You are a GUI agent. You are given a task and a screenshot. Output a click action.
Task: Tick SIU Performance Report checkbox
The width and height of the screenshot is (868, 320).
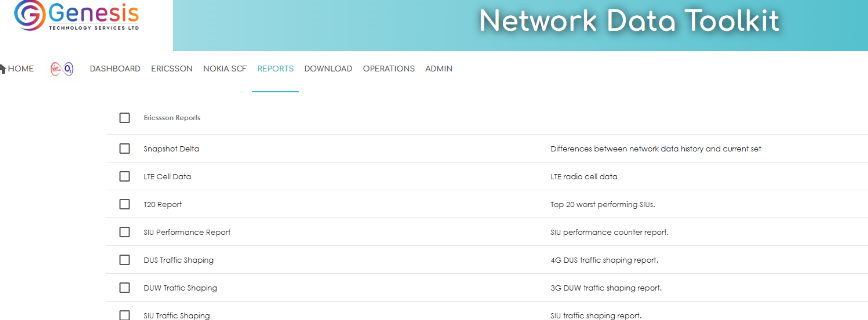pos(124,232)
